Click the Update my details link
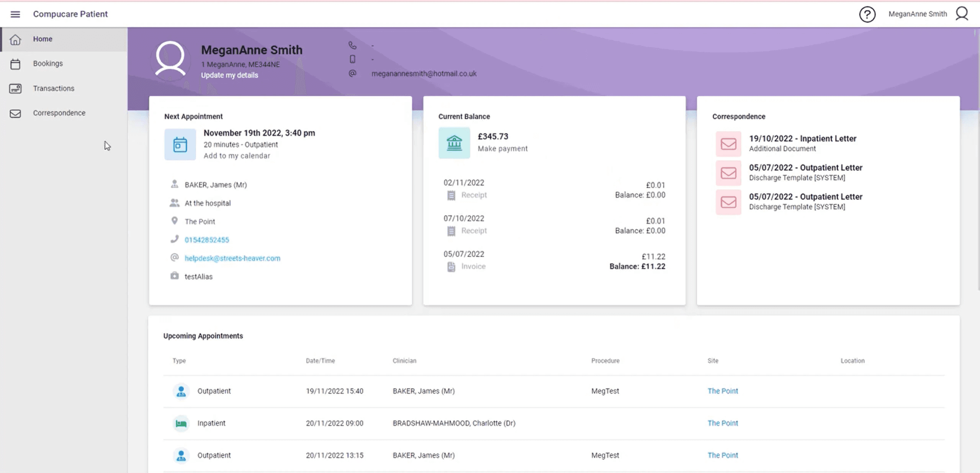The width and height of the screenshot is (980, 473). coord(229,75)
